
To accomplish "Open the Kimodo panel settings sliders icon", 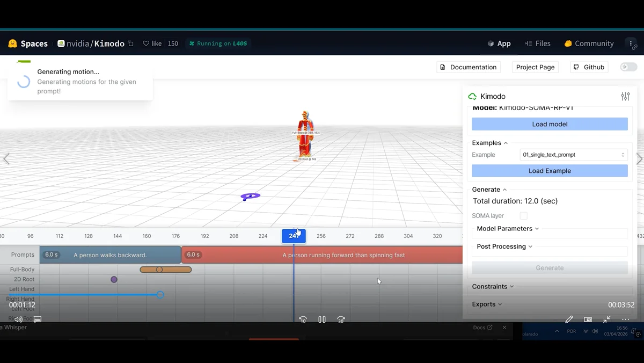I will [625, 97].
